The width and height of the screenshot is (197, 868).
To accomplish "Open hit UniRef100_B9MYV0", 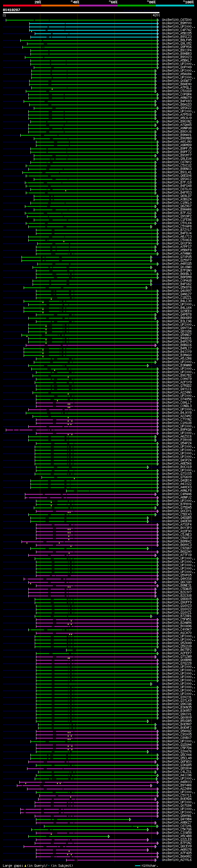I will tap(177, 23).
